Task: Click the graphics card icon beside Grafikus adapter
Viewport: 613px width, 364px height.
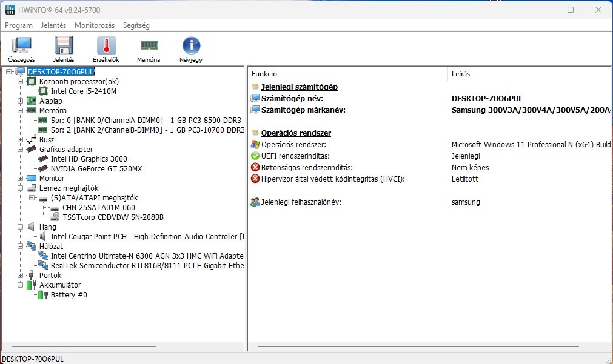Action: (x=32, y=149)
